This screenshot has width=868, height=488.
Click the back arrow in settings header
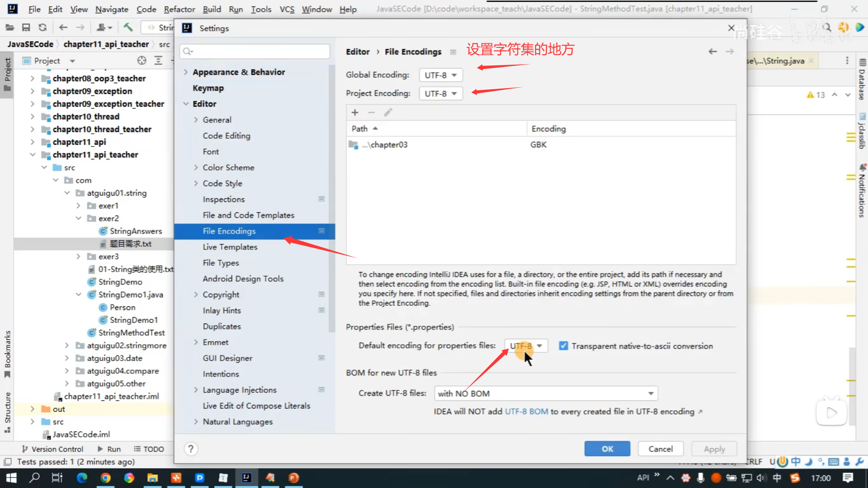[712, 52]
